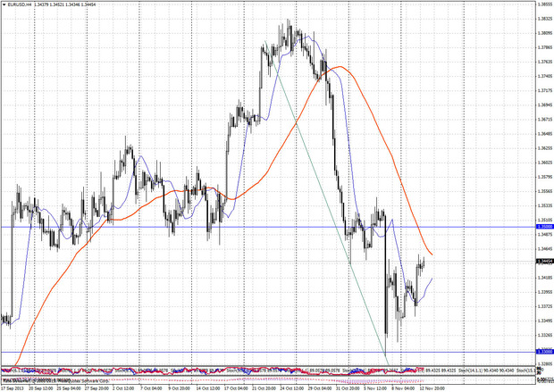Click the 1.34645 price axis label
The image size is (554, 392).
coord(545,249)
